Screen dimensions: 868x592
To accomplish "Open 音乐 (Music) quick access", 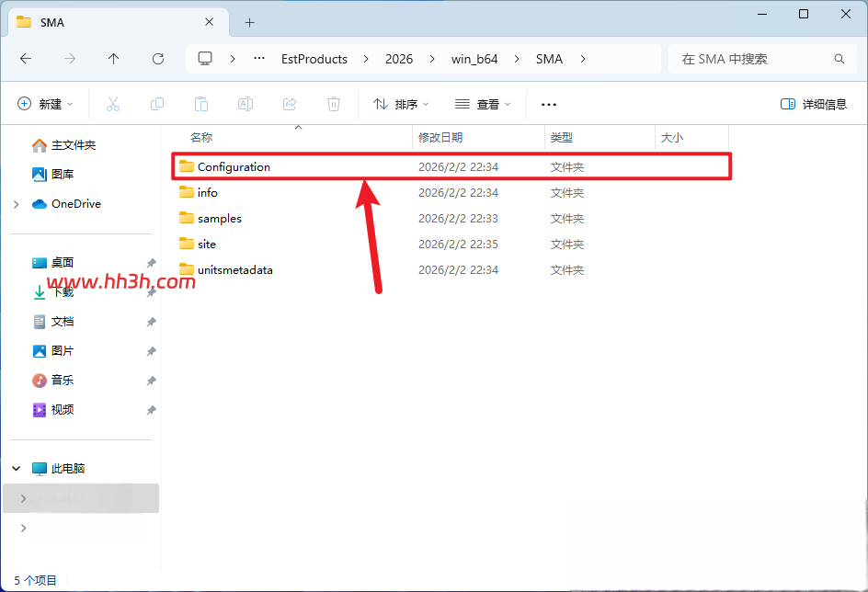I will coord(53,380).
